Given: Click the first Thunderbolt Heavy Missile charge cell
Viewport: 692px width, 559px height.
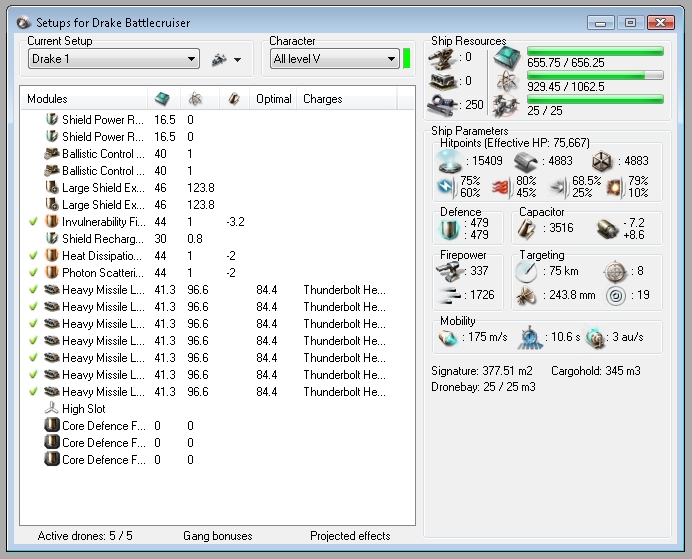Looking at the screenshot, I should pyautogui.click(x=344, y=290).
